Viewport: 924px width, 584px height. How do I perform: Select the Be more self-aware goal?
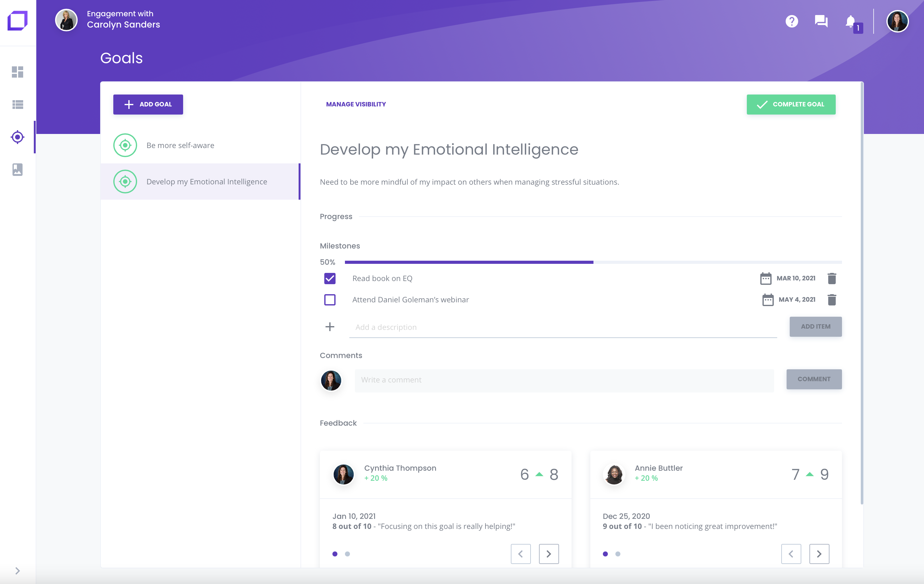pos(180,146)
